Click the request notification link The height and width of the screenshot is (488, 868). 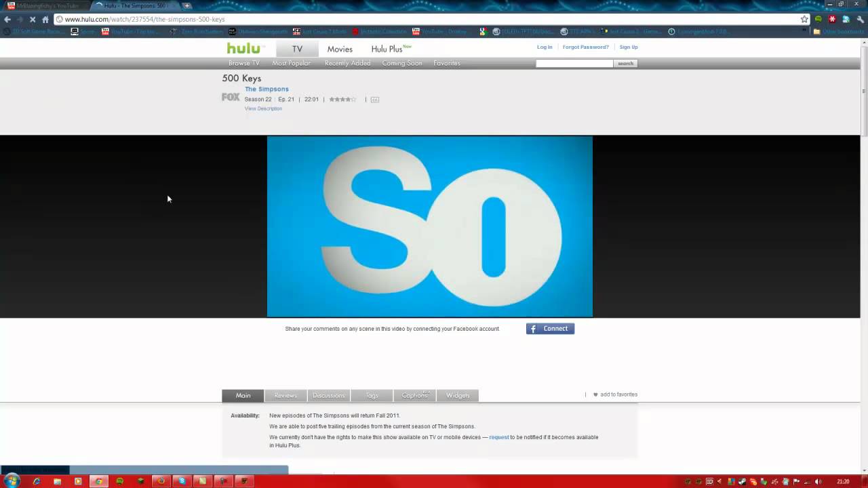pyautogui.click(x=499, y=437)
